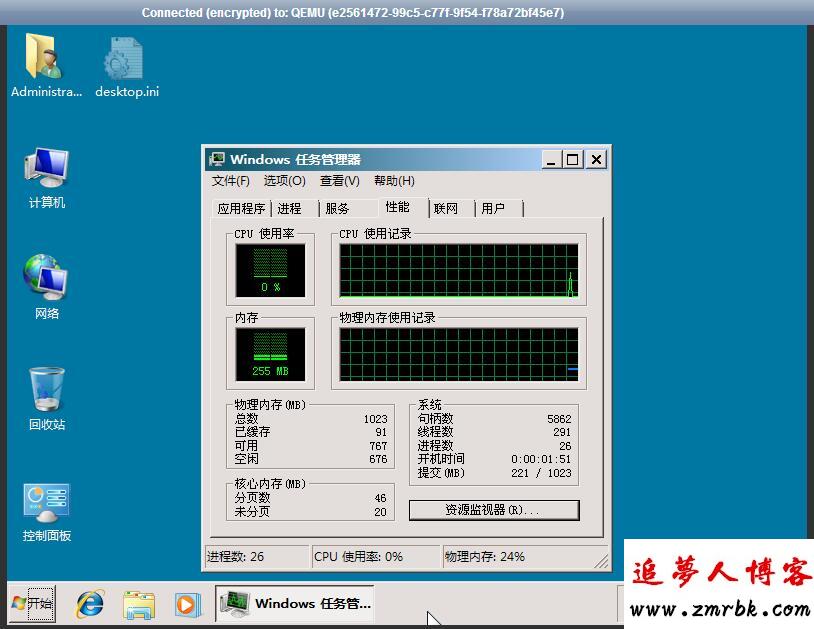This screenshot has width=814, height=629.
Task: Click the 开始 (Start) button
Action: [x=32, y=603]
